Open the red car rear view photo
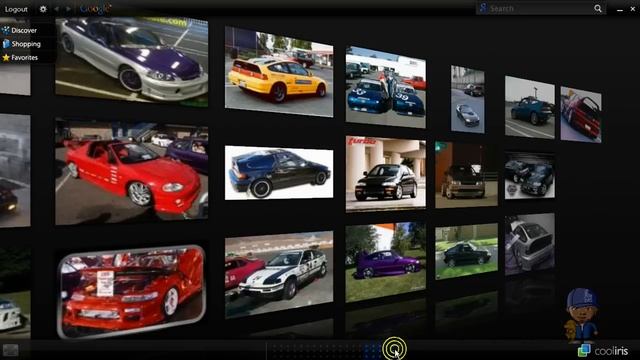This screenshot has height=360, width=640. click(x=581, y=114)
